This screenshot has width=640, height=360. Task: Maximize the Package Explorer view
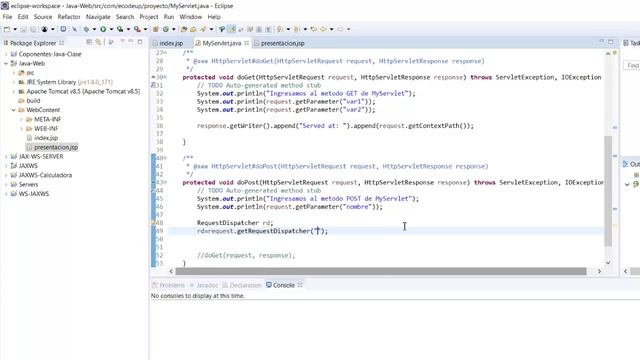(140, 42)
